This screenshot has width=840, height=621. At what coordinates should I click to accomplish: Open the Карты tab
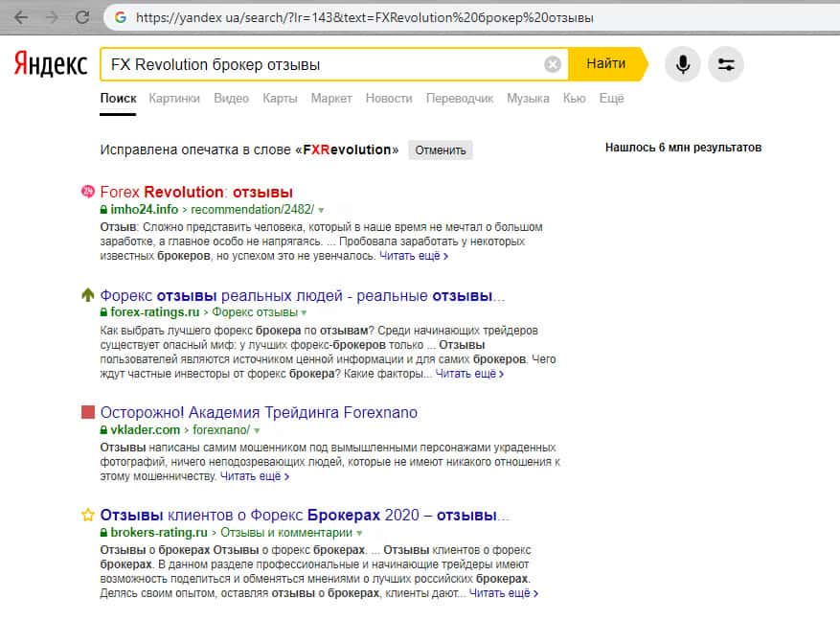(280, 99)
